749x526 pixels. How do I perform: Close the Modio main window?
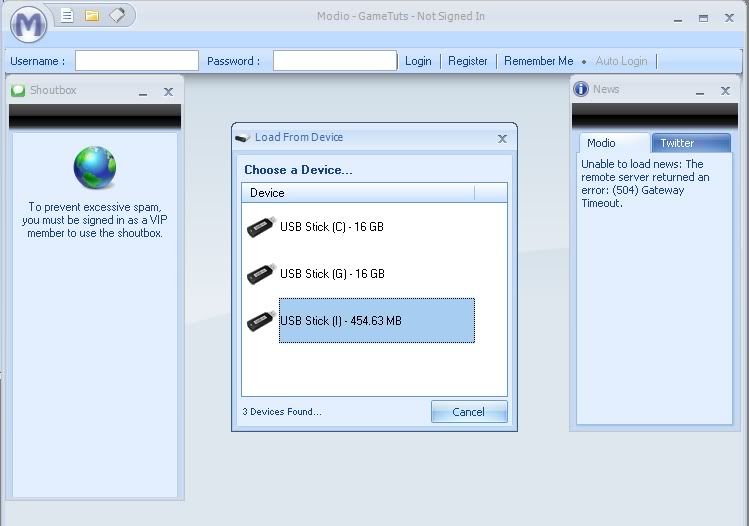tap(729, 18)
